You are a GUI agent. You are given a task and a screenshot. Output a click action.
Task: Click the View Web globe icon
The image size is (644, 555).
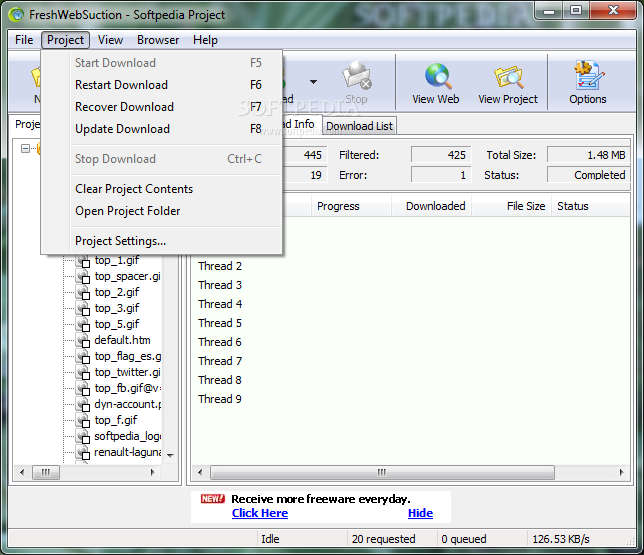tap(438, 76)
